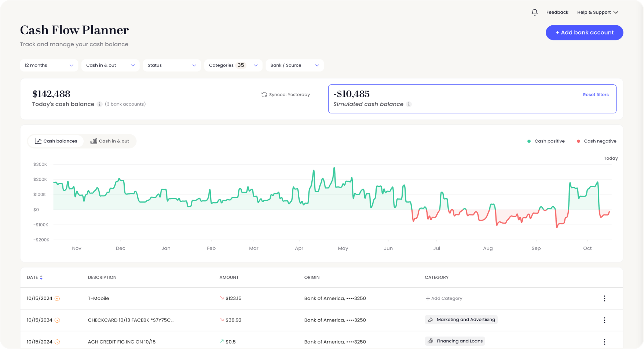The image size is (644, 349).
Task: Open three-dot menu for ACH CREDIT FIG row
Action: coord(604,342)
